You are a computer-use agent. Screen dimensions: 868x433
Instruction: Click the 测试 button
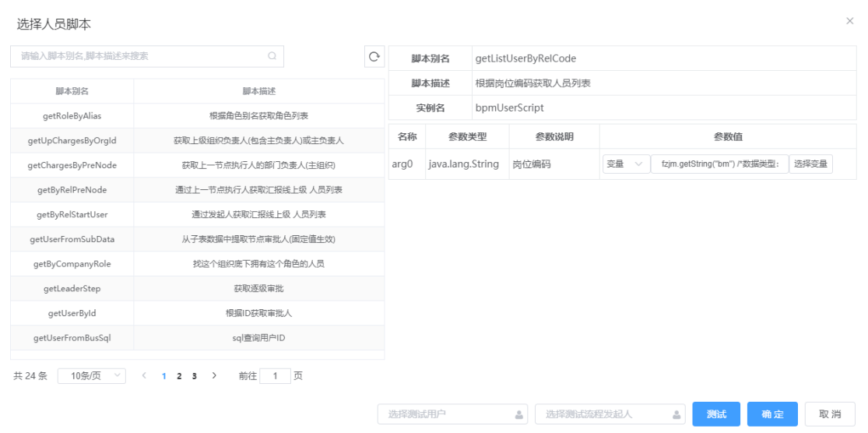[716, 414]
